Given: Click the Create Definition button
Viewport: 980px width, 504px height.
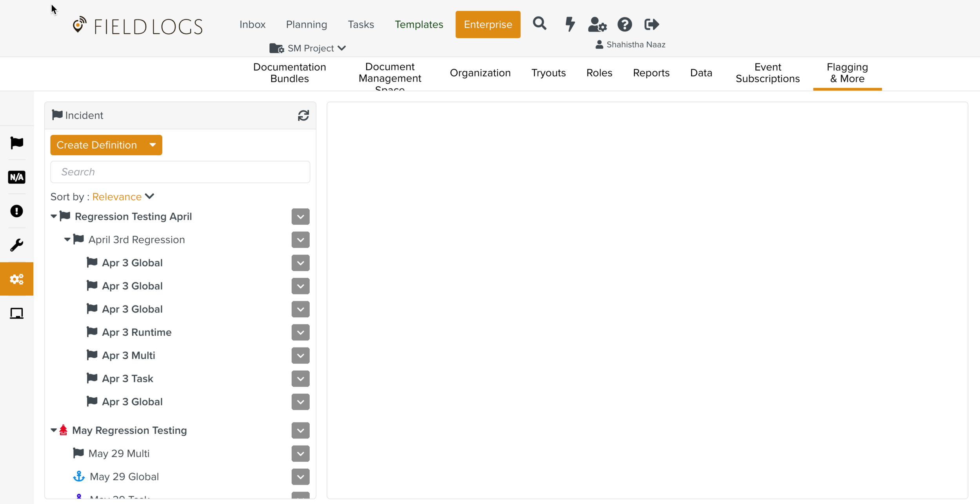Looking at the screenshot, I should click(97, 145).
